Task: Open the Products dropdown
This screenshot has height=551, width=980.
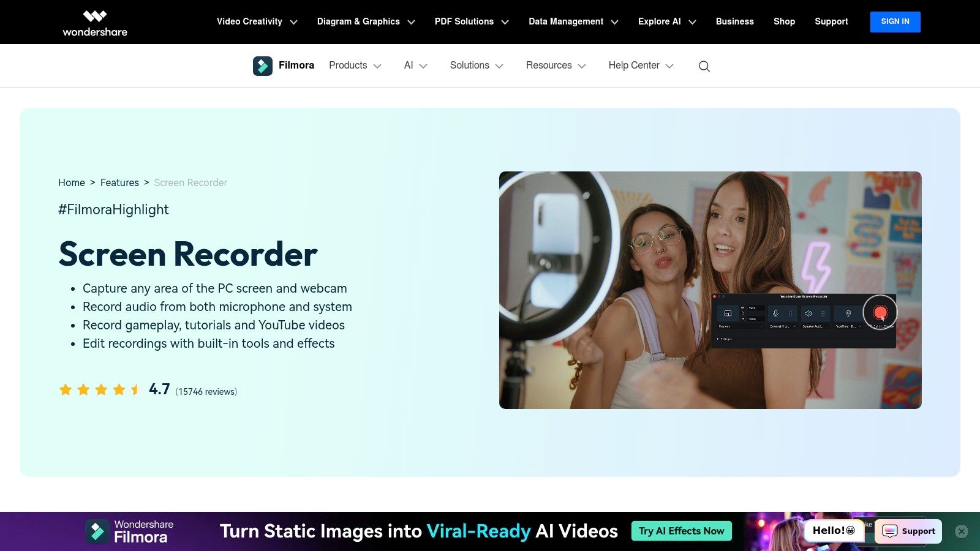Action: tap(355, 66)
